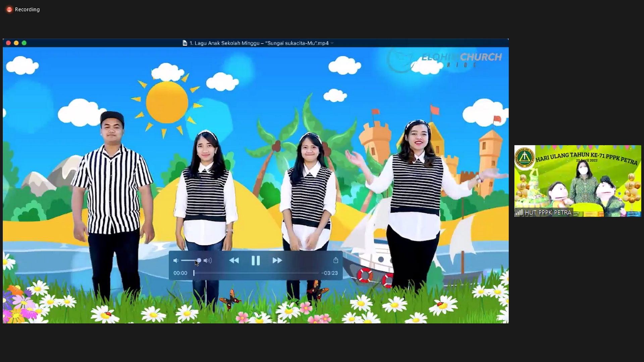Toggle the -03:23 remaining time display
644x362 pixels.
click(329, 273)
